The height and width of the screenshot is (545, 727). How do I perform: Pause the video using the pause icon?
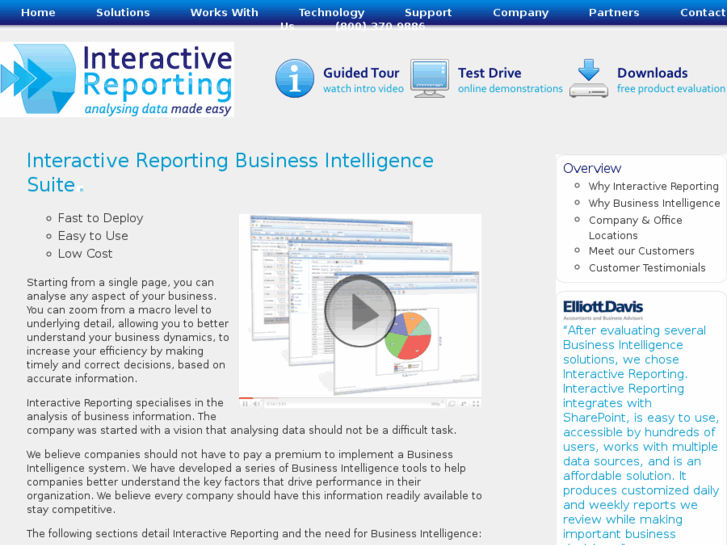coord(245,404)
